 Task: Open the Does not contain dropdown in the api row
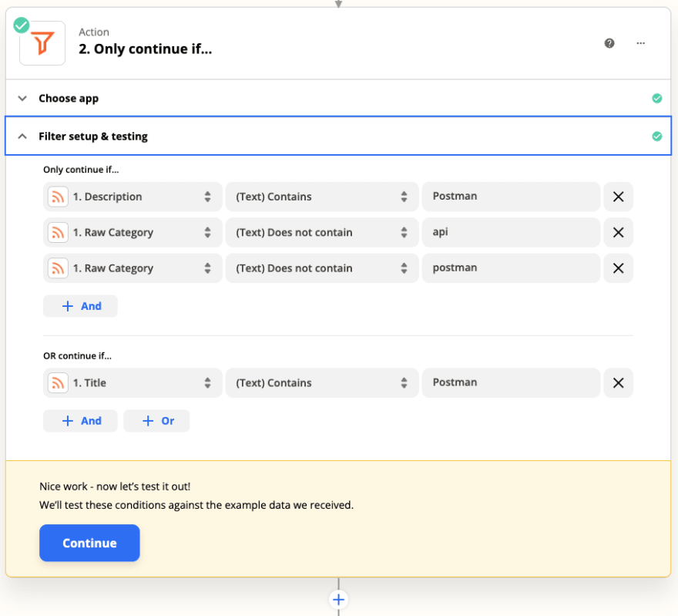pos(322,232)
